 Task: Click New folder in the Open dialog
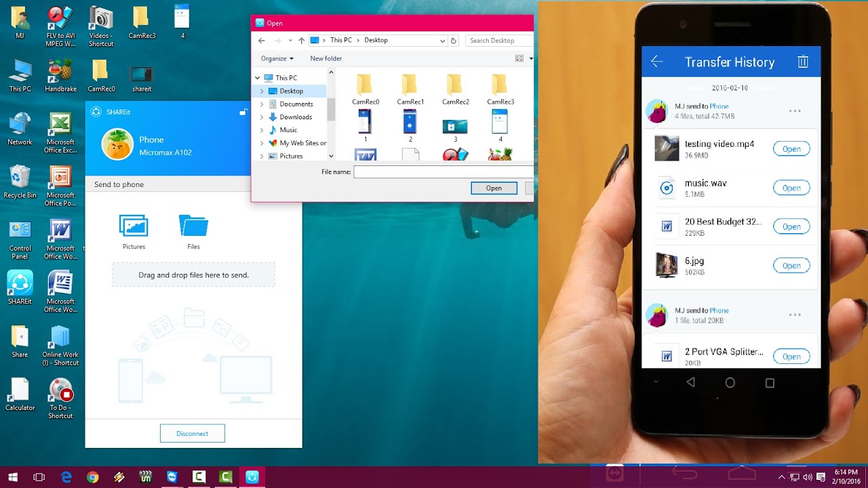coord(326,58)
